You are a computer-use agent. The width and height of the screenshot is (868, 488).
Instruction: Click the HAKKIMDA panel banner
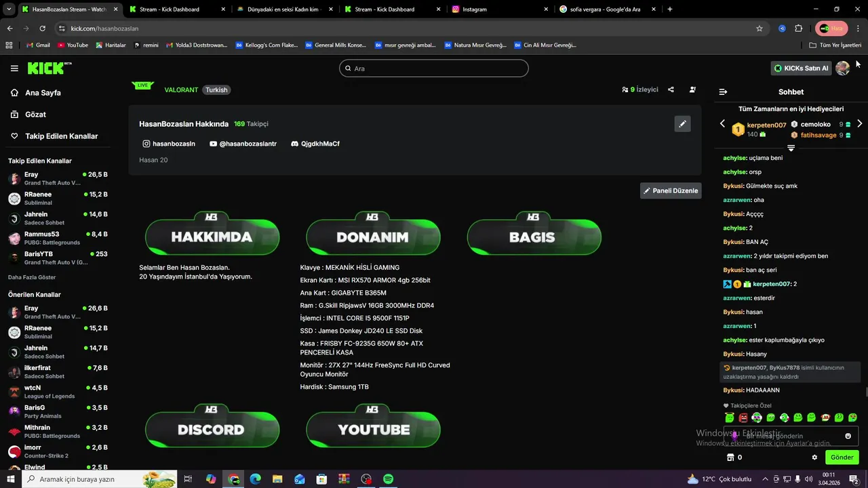[212, 235]
